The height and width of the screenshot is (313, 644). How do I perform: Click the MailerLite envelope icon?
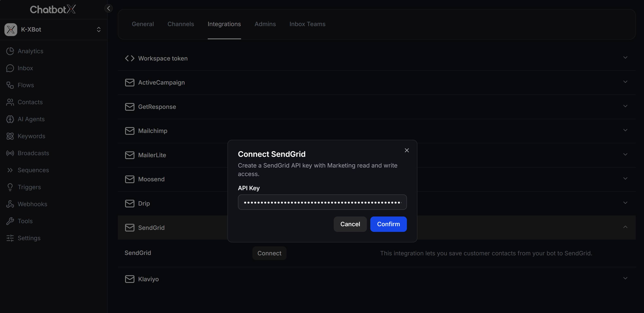130,155
